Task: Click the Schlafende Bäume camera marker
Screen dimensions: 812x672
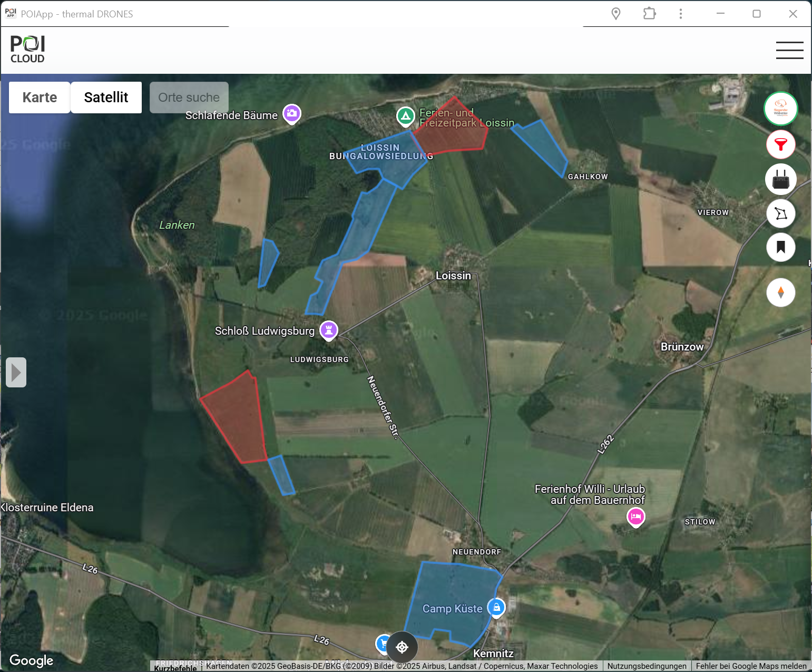Action: point(292,114)
